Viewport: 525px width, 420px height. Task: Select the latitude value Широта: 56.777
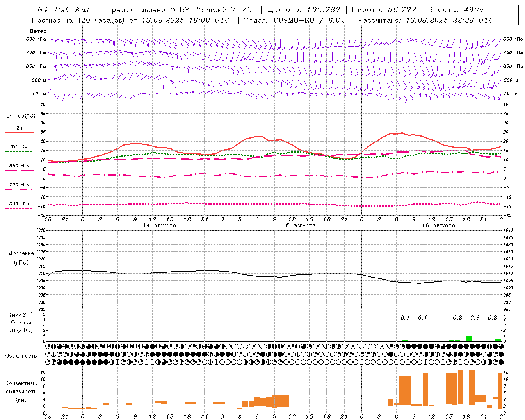pos(384,10)
